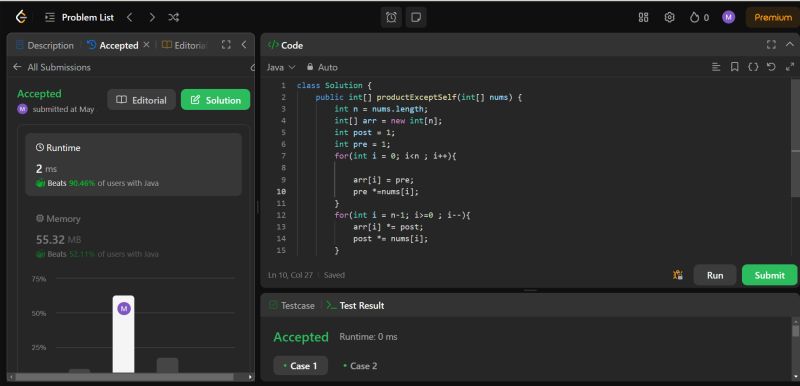Start the timer alarm clock icon
Screen dimensions: 800x386
[391, 17]
